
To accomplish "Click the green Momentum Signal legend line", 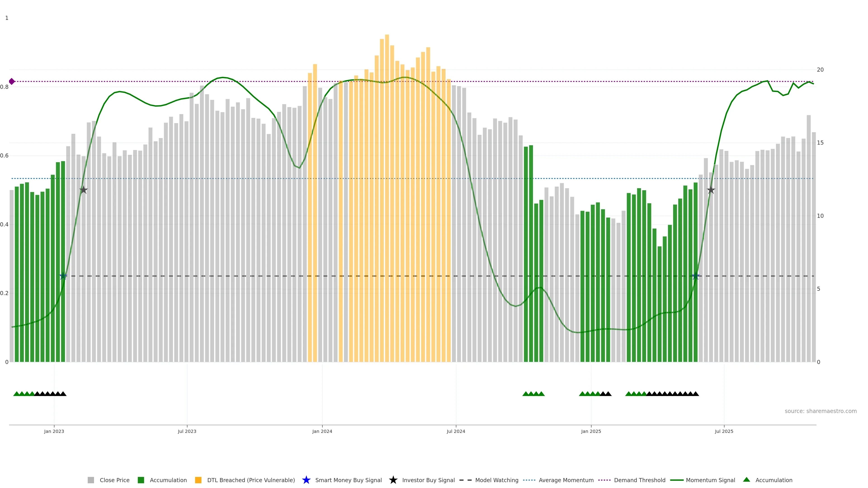I will tap(677, 480).
